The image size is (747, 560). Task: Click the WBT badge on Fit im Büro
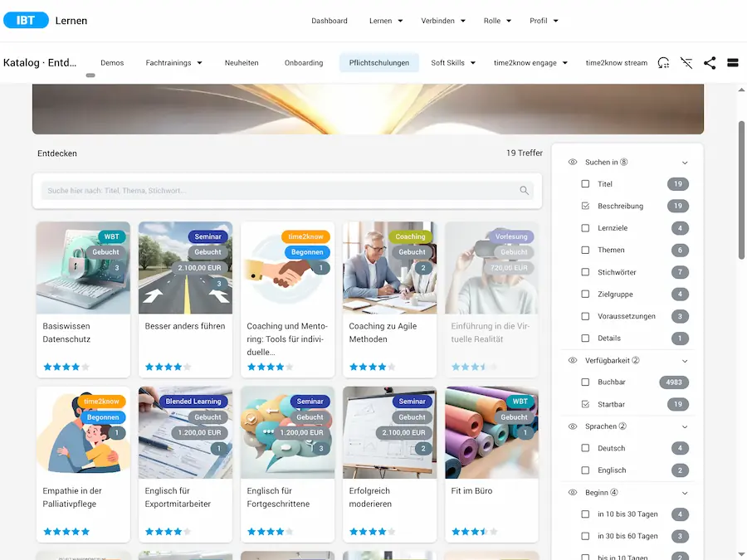[x=520, y=402]
